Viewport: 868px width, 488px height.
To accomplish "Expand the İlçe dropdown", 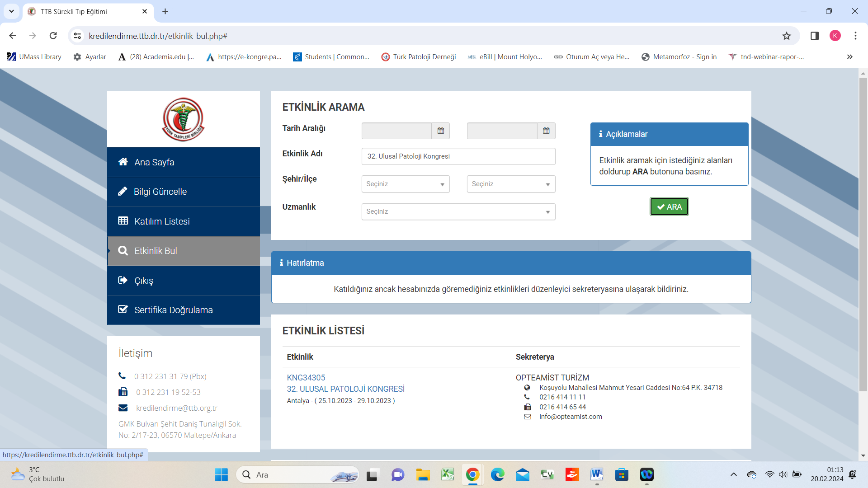I will click(511, 184).
